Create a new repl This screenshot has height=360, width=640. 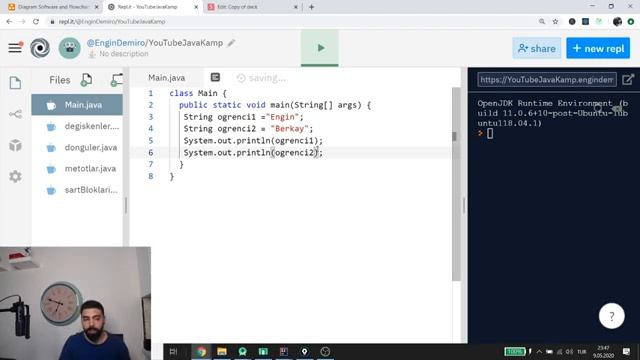598,49
